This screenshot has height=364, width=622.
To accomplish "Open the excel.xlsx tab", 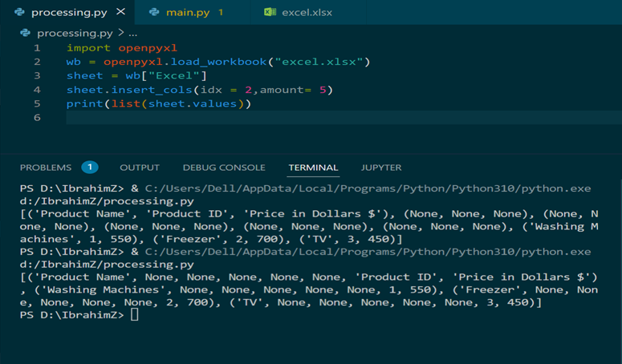I will tap(307, 12).
